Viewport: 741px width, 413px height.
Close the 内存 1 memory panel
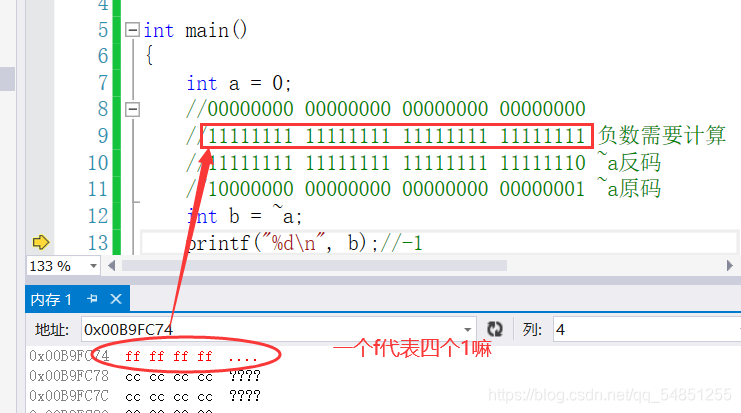point(116,299)
